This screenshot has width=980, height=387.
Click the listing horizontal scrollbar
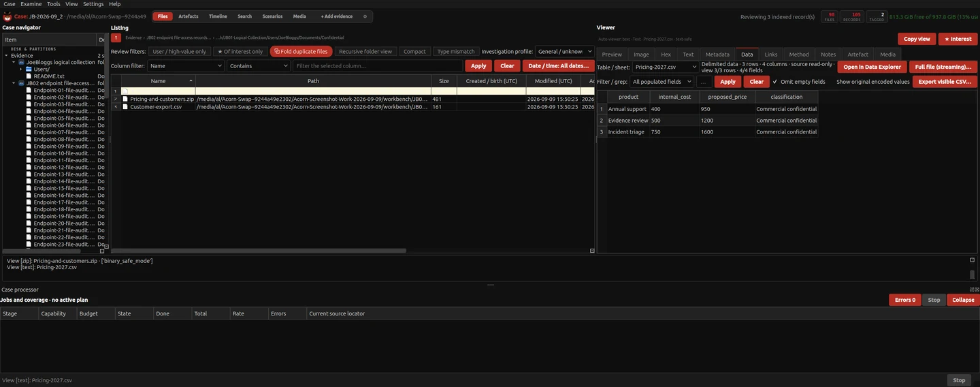click(259, 251)
